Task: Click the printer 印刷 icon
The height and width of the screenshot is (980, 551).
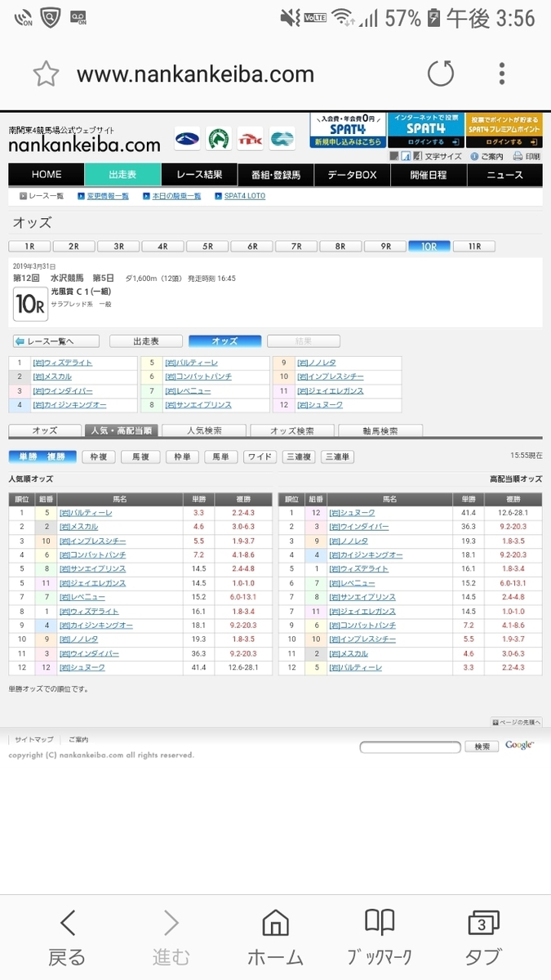Action: (x=527, y=156)
